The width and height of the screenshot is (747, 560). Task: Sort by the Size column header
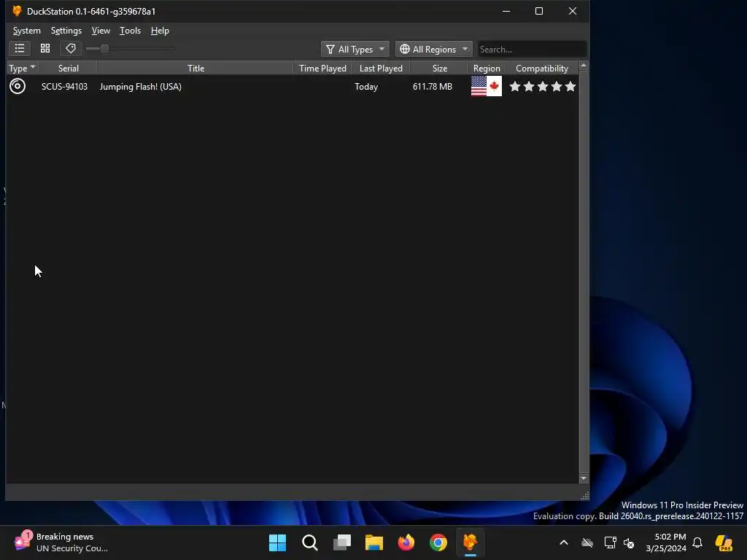tap(439, 68)
